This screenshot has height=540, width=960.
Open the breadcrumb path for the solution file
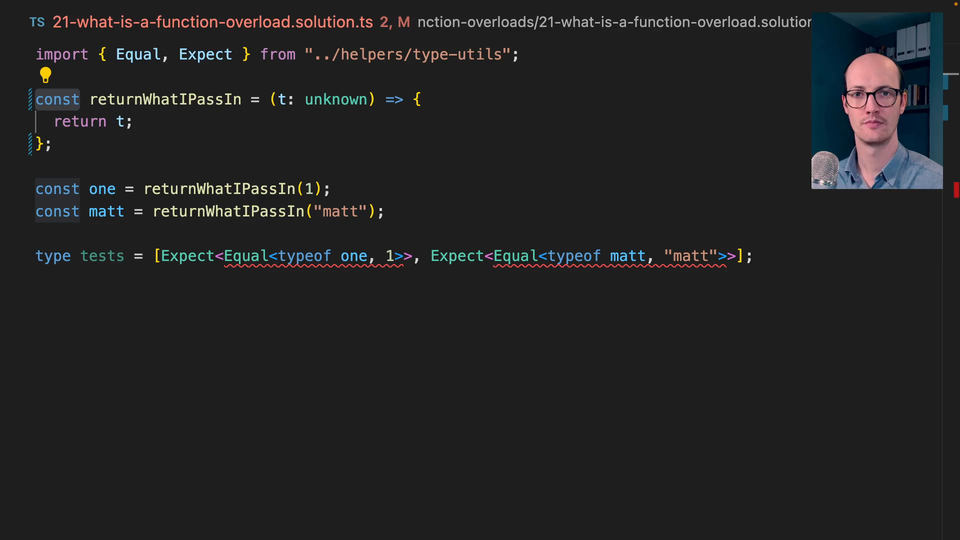[612, 22]
